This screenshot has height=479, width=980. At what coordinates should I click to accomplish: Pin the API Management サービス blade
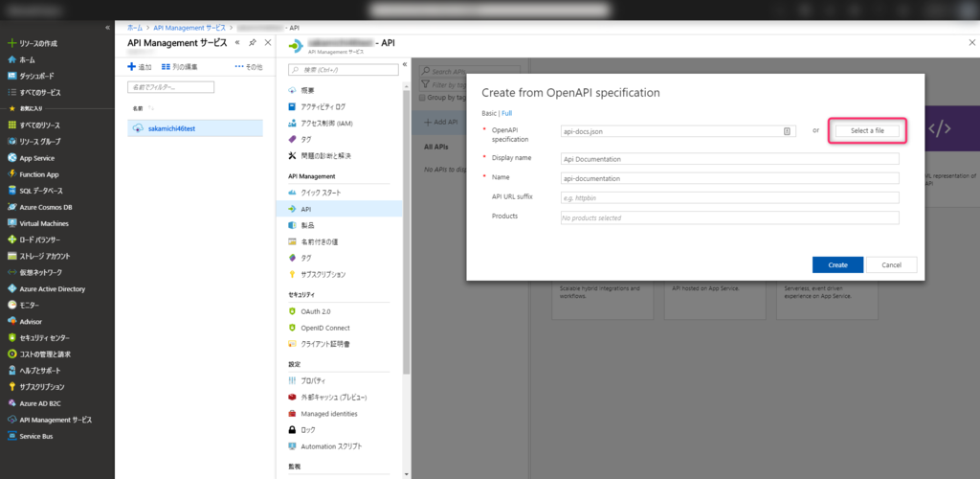(x=253, y=42)
